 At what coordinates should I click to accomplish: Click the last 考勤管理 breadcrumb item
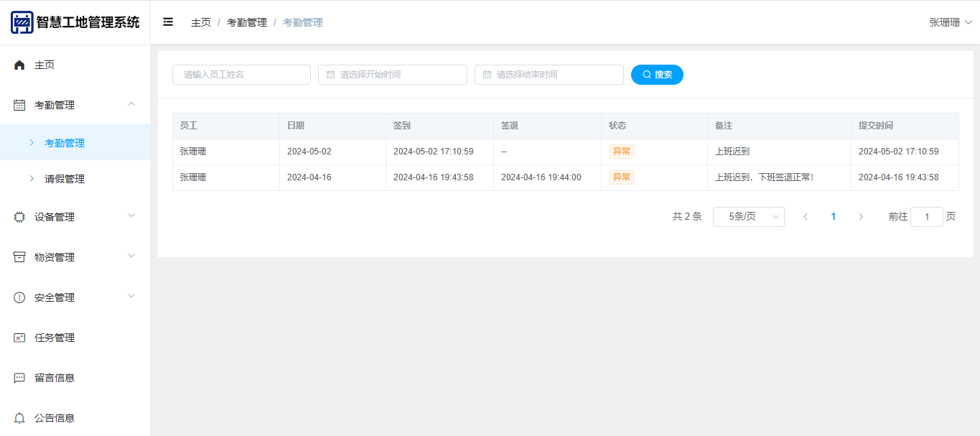point(303,22)
